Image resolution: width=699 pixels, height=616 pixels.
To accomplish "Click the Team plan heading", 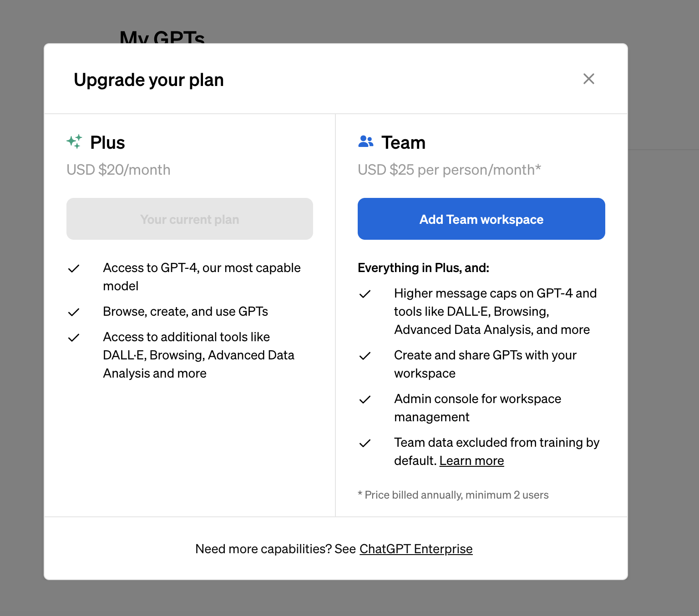I will click(403, 142).
